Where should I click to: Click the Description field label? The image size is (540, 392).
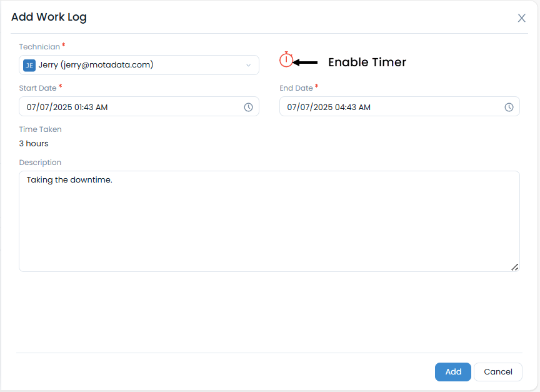click(x=40, y=163)
